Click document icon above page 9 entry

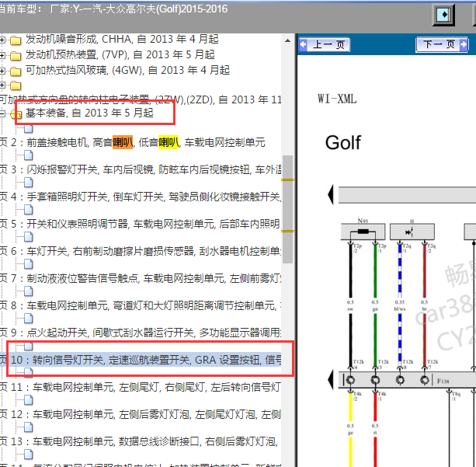29,319
